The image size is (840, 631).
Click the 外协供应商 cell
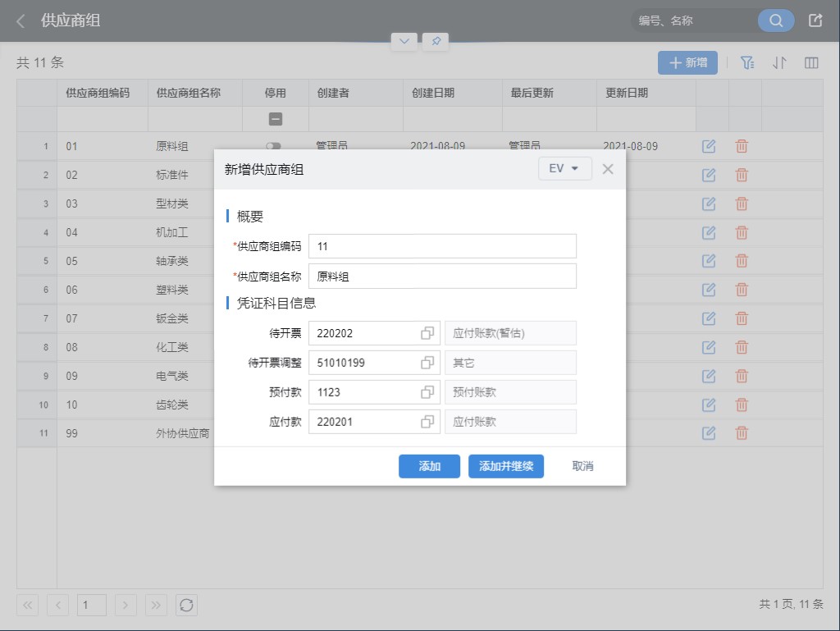183,433
